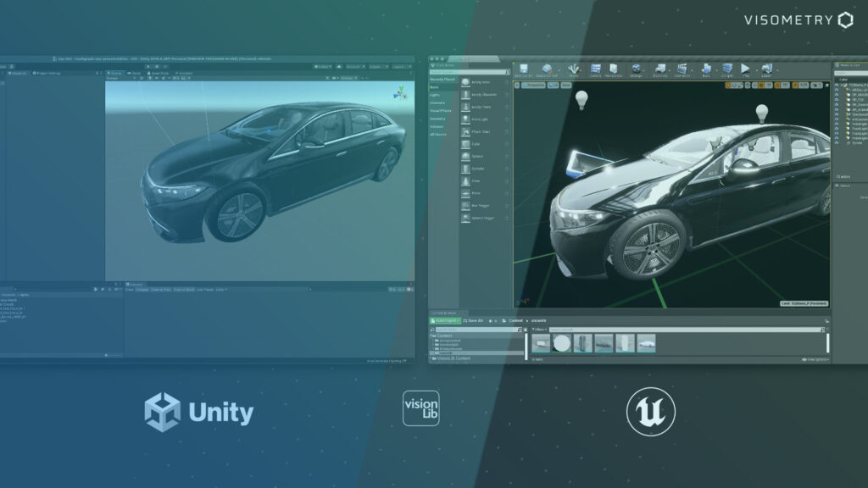Open the Unreal viewport options arrow menu

click(517, 86)
